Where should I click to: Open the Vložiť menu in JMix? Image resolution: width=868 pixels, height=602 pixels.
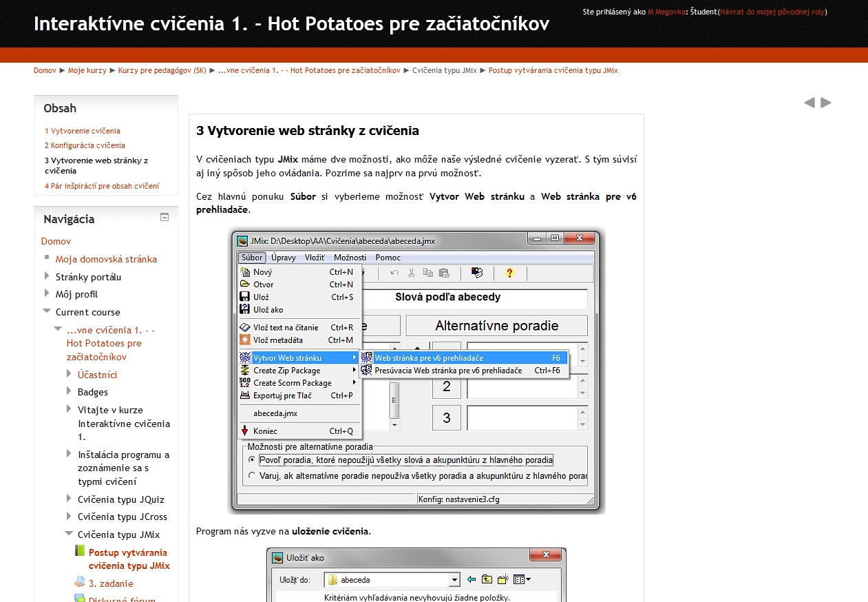click(x=315, y=258)
